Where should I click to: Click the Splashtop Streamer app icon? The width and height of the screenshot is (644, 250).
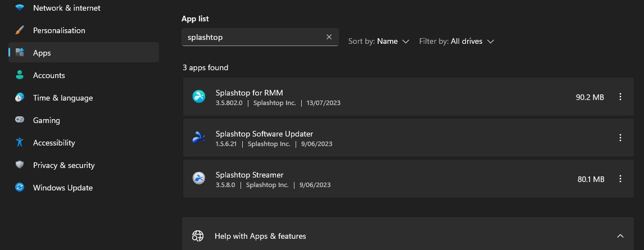199,178
